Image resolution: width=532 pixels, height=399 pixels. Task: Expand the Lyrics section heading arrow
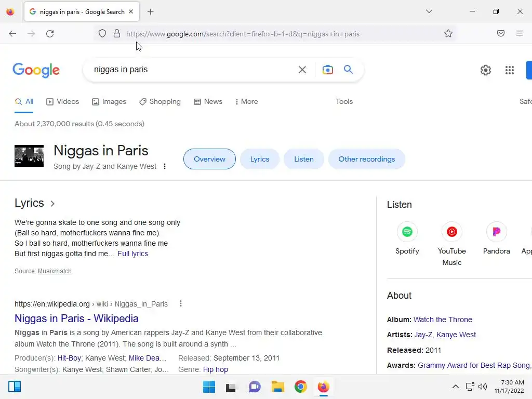(x=52, y=204)
